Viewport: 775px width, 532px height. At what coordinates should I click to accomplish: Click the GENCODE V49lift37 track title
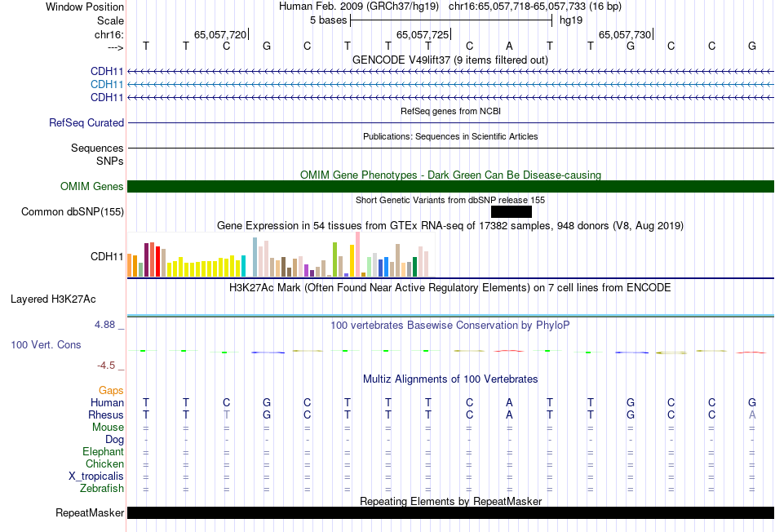pyautogui.click(x=450, y=60)
